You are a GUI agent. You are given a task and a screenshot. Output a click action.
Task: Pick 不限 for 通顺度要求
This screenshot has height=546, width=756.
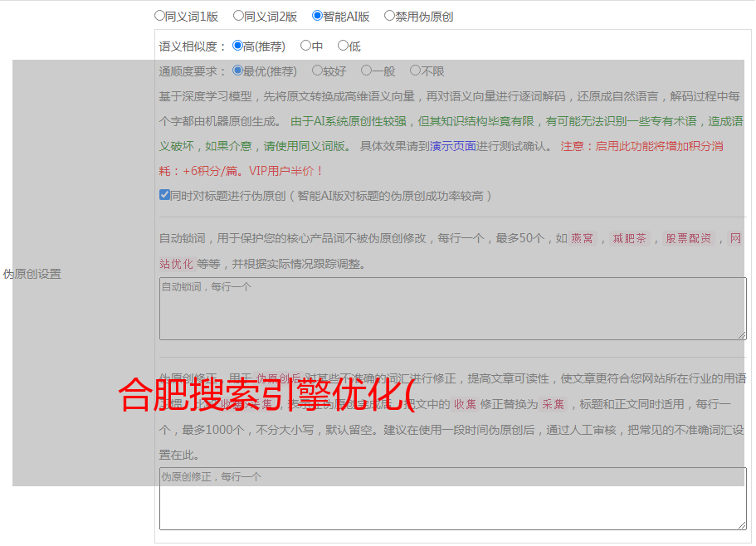pos(416,71)
